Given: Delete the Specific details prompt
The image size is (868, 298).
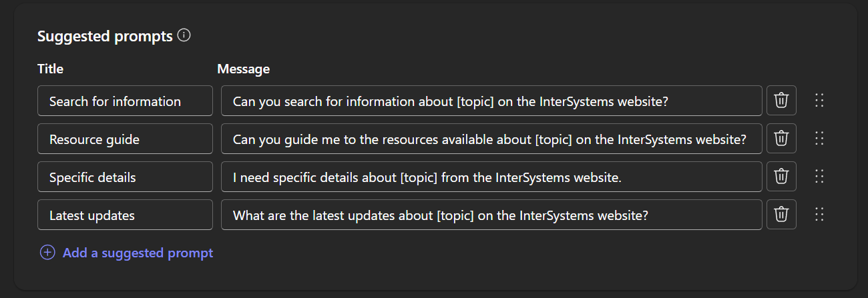Looking at the screenshot, I should tap(781, 177).
